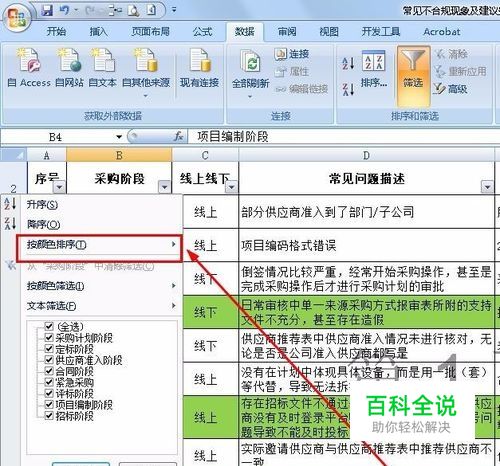500x466 pixels.
Task: Open the 开发工具 ribbon tab
Action: [381, 32]
